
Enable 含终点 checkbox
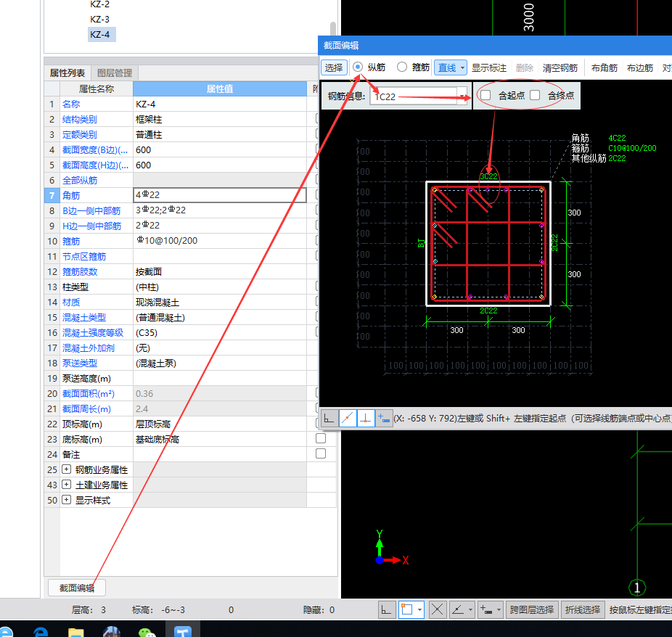535,95
